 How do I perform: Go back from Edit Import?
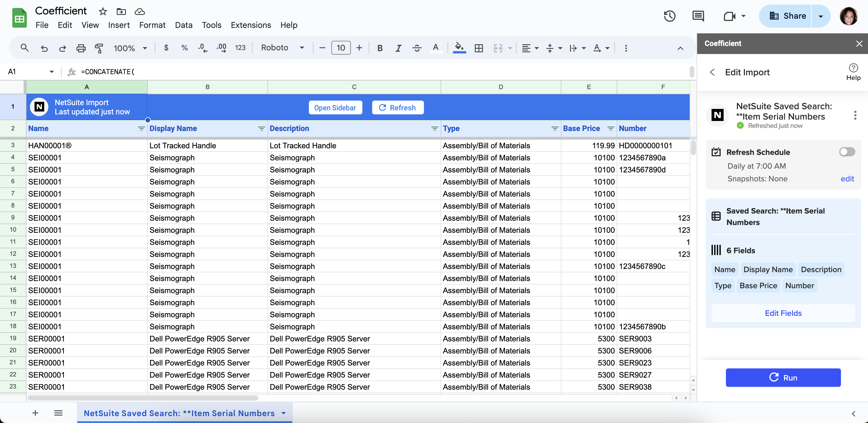(712, 72)
